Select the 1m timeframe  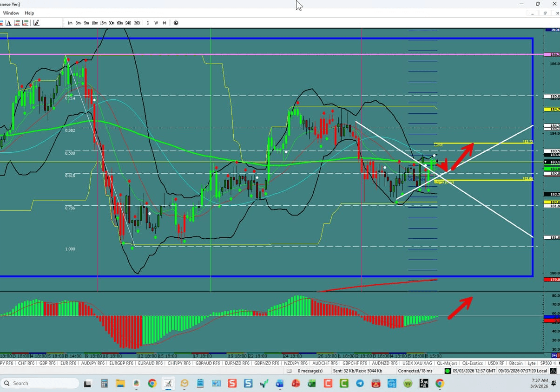(x=70, y=22)
